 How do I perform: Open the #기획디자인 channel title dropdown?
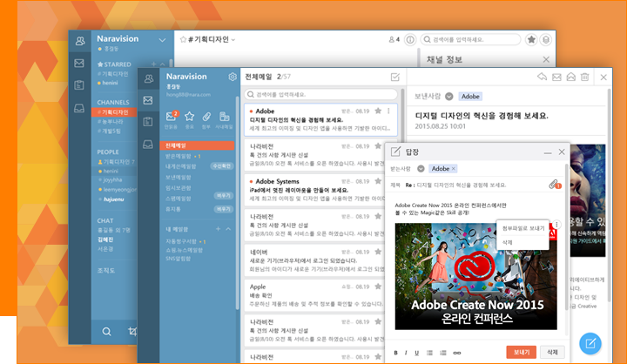point(233,39)
